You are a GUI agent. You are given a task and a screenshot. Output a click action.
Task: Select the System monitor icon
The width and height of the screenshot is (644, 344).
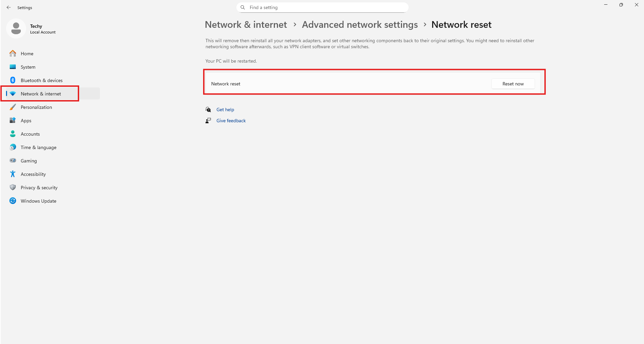[13, 67]
